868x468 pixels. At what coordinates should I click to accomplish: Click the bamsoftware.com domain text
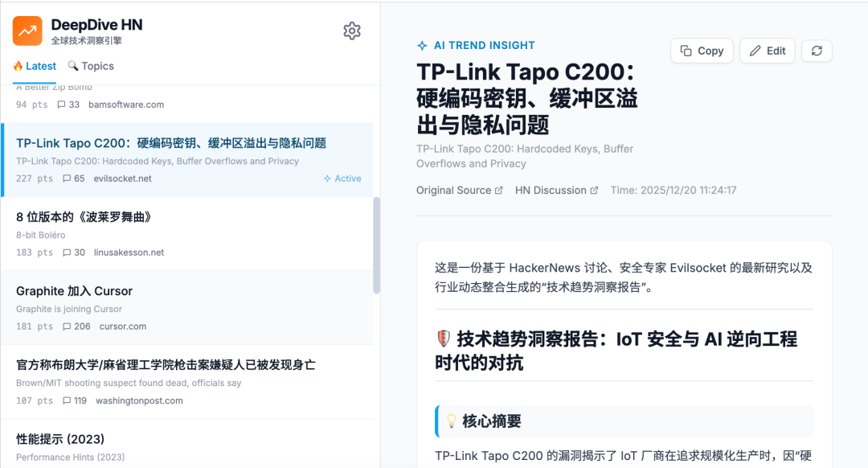[126, 105]
